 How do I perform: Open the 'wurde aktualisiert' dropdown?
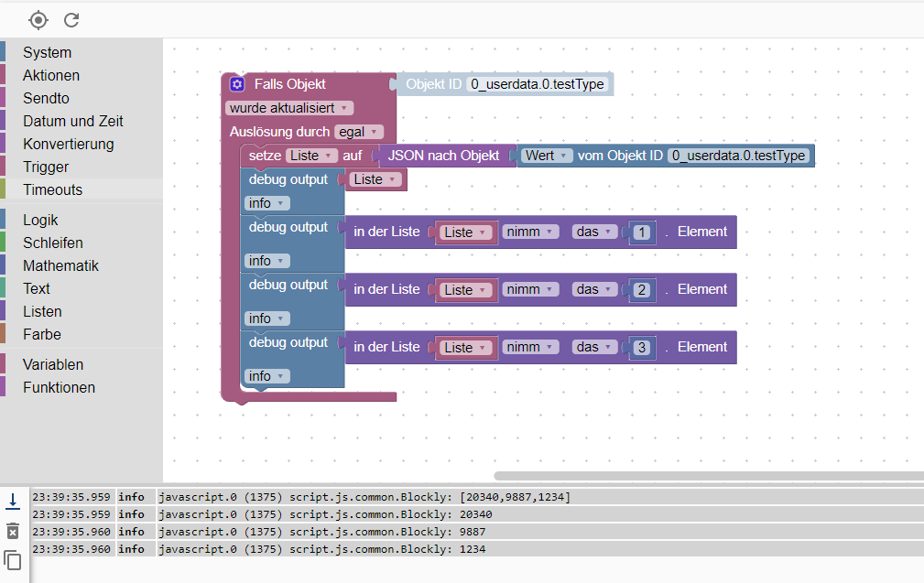click(289, 108)
